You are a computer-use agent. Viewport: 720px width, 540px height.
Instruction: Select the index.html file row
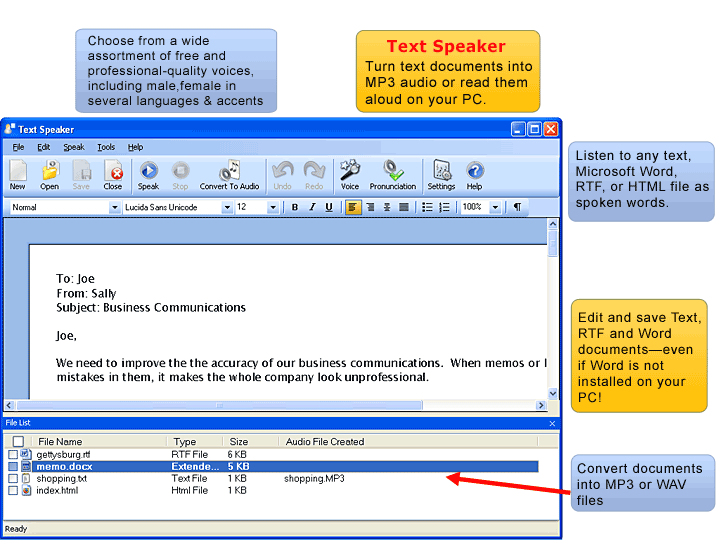click(x=273, y=490)
